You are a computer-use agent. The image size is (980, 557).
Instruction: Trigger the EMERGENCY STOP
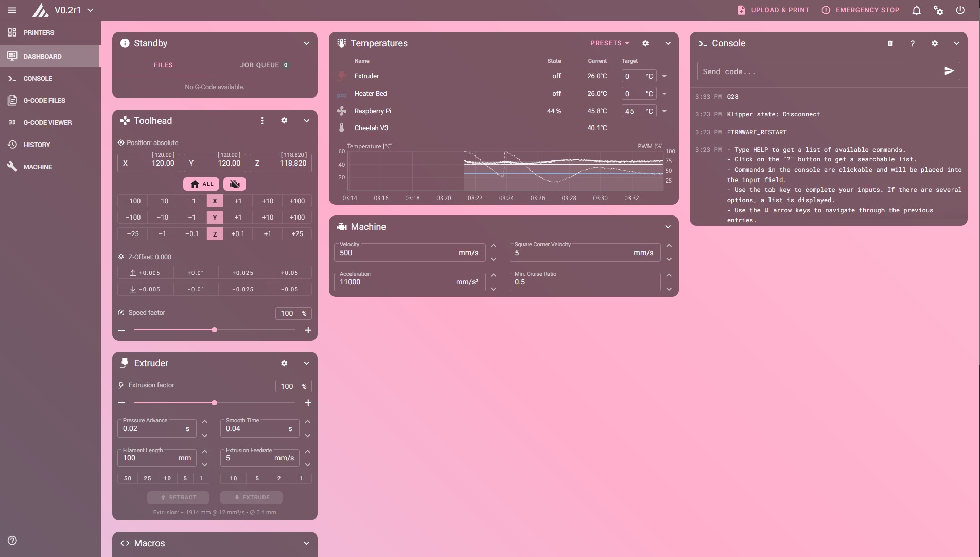tap(860, 10)
